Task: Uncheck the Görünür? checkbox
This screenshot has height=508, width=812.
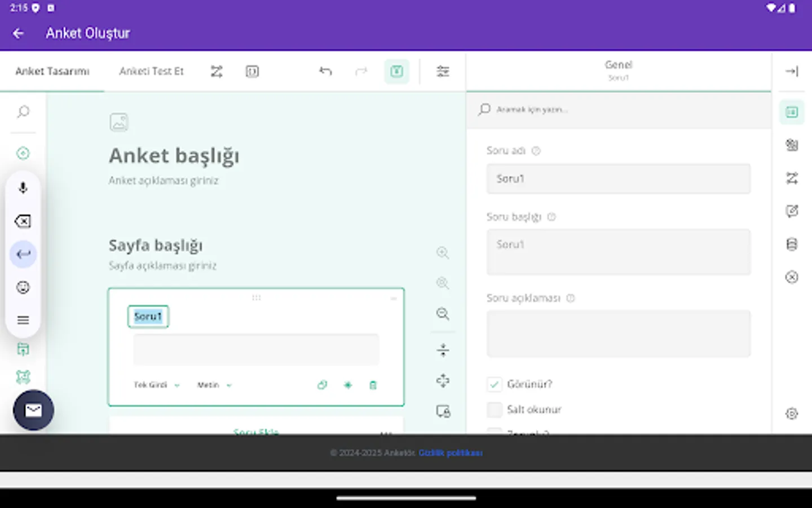Action: coord(495,384)
